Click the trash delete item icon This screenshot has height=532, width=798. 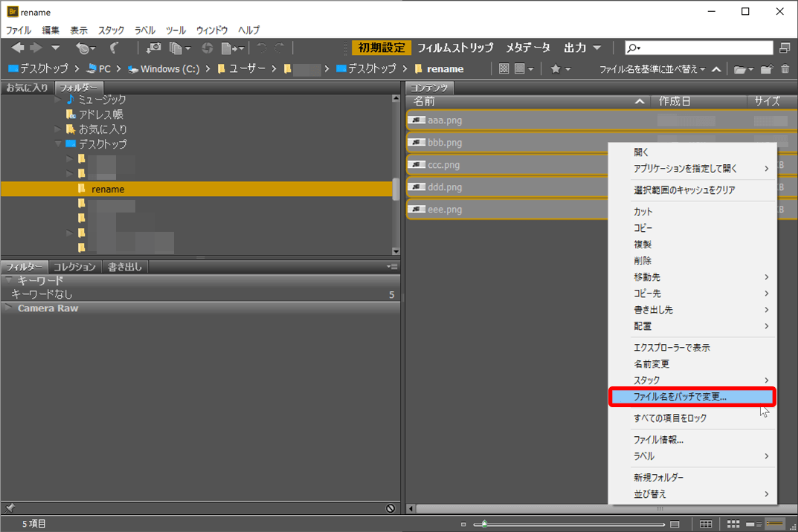pyautogui.click(x=785, y=68)
